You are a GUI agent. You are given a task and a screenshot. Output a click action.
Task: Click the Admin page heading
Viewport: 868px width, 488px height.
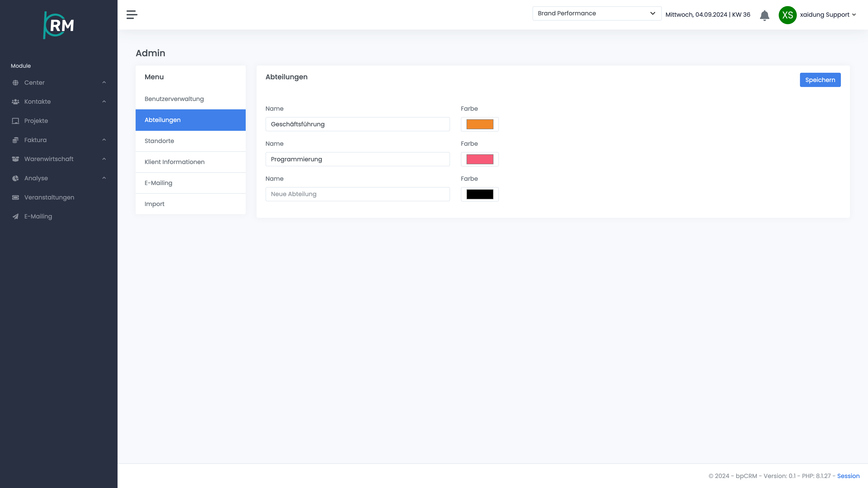pyautogui.click(x=150, y=53)
